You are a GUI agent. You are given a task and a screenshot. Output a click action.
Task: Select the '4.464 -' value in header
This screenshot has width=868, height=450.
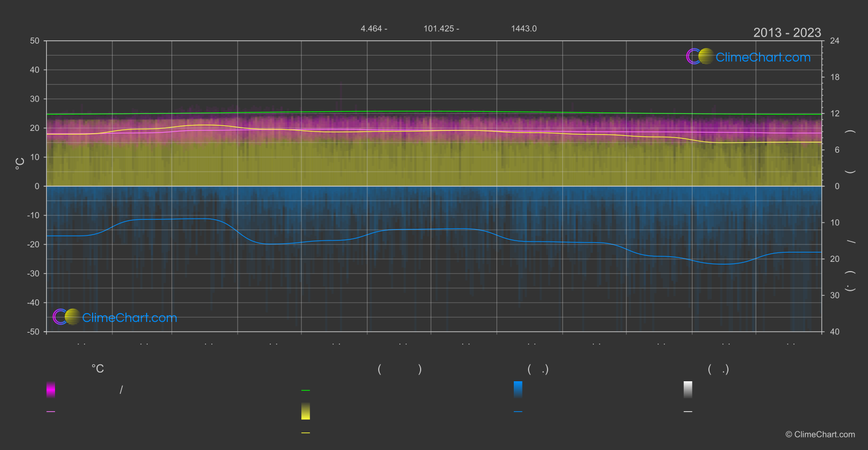tap(374, 28)
